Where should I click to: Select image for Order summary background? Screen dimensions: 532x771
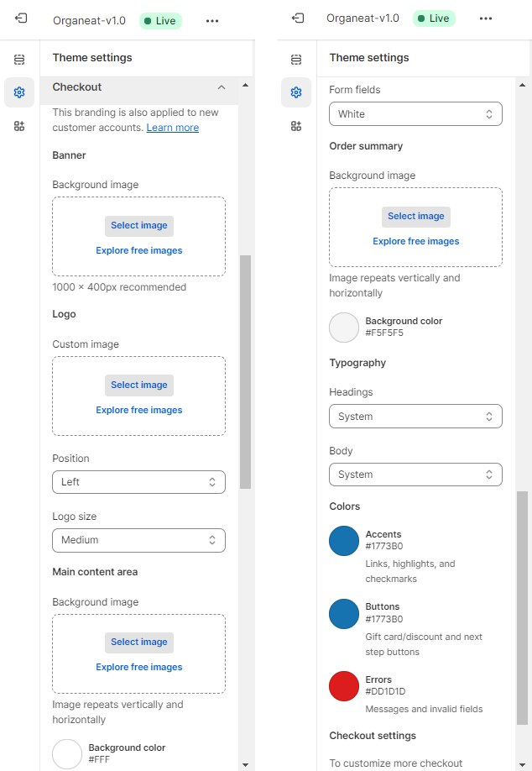pyautogui.click(x=416, y=217)
